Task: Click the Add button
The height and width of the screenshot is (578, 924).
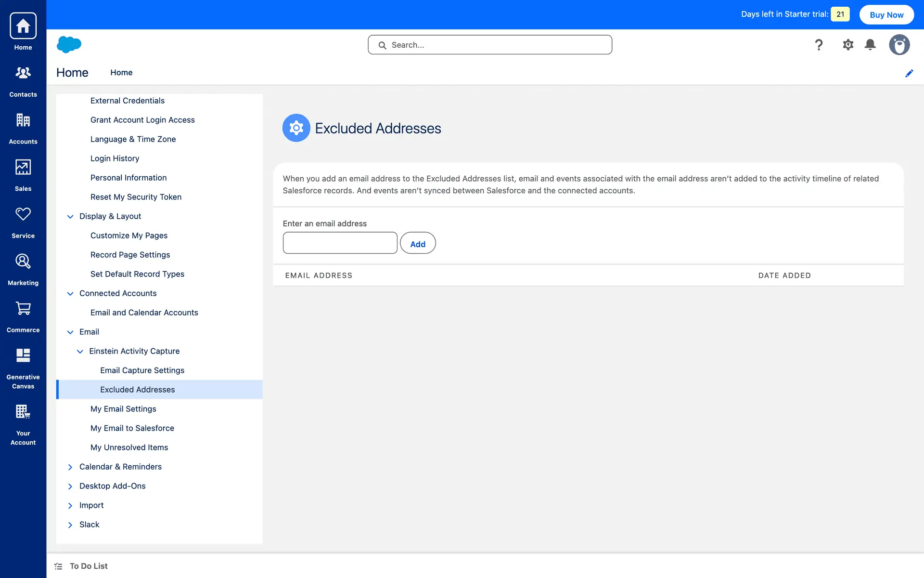Action: click(417, 243)
